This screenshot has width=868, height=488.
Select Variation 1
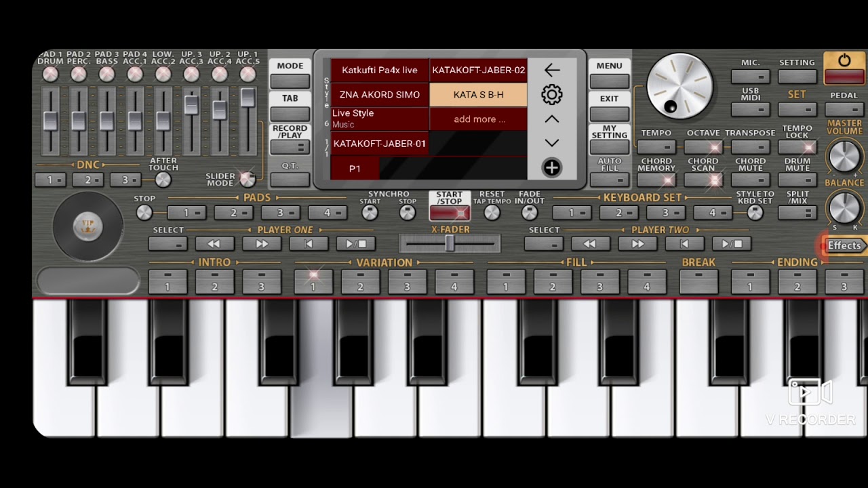(x=313, y=281)
